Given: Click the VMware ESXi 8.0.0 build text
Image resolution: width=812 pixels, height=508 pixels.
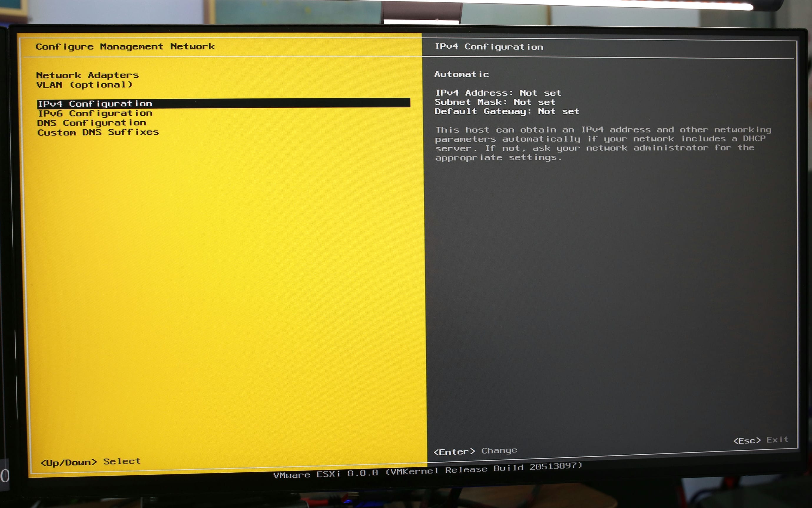Looking at the screenshot, I should pos(428,470).
